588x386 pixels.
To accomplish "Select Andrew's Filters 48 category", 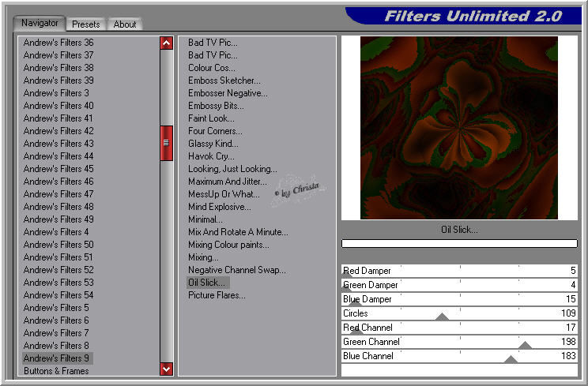I will [x=58, y=207].
